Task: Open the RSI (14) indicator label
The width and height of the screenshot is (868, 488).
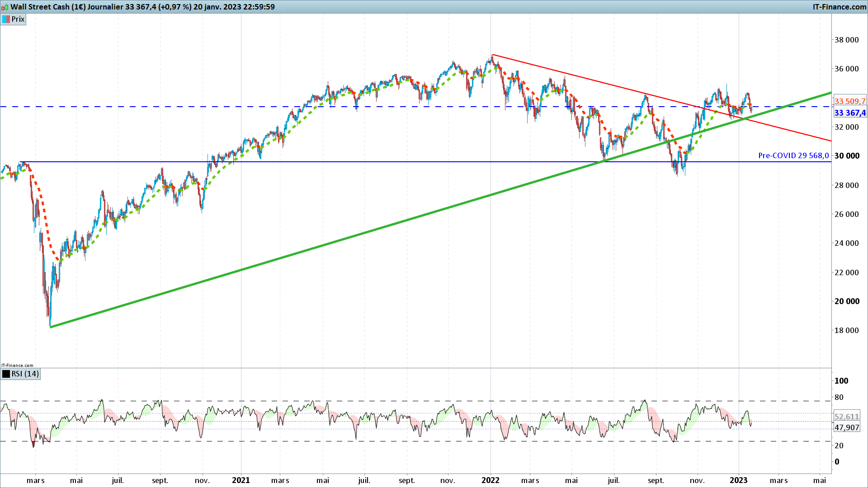Action: 25,374
